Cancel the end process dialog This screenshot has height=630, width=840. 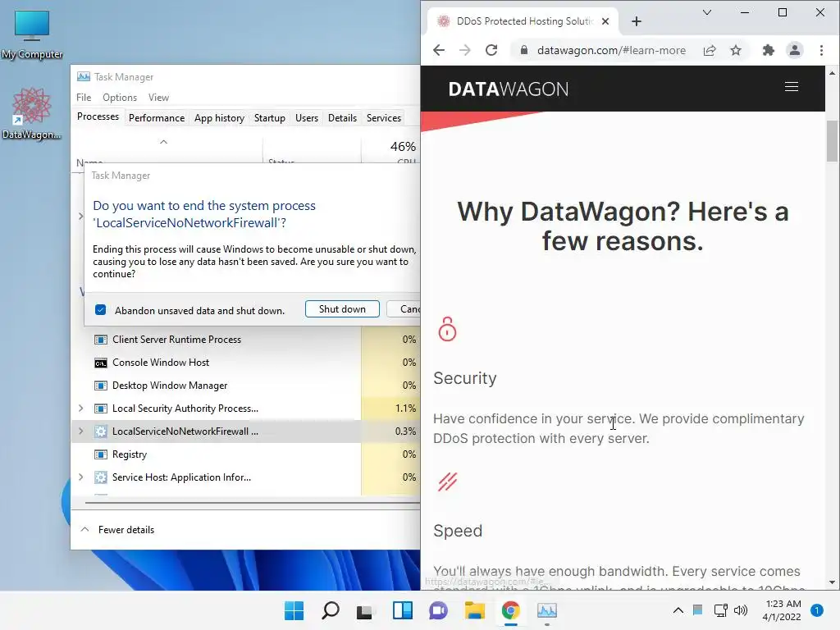click(404, 309)
